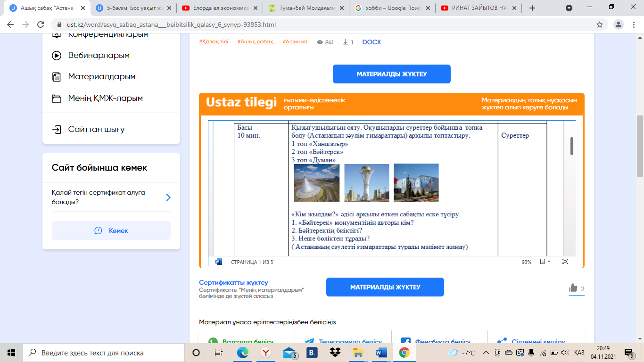The width and height of the screenshot is (644, 362).
Task: Click the Бәйтерек tower photo in the document
Action: click(x=367, y=183)
